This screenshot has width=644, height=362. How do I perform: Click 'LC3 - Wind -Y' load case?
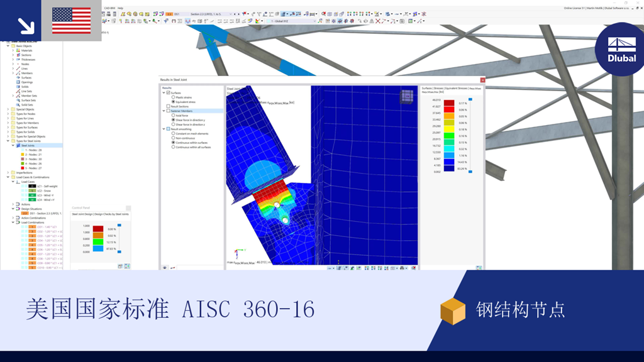(46, 195)
